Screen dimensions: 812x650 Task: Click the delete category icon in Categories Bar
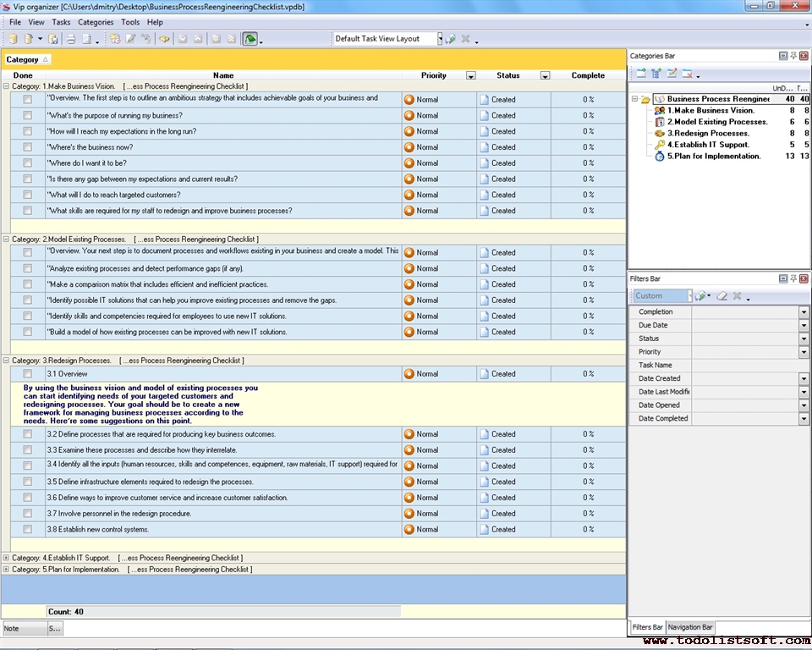tap(688, 74)
